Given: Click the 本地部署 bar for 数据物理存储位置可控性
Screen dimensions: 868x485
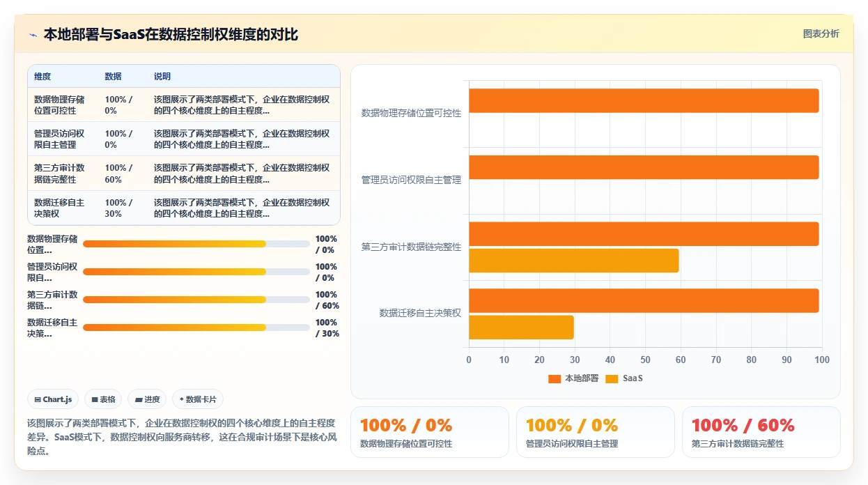Looking at the screenshot, I should coord(644,100).
